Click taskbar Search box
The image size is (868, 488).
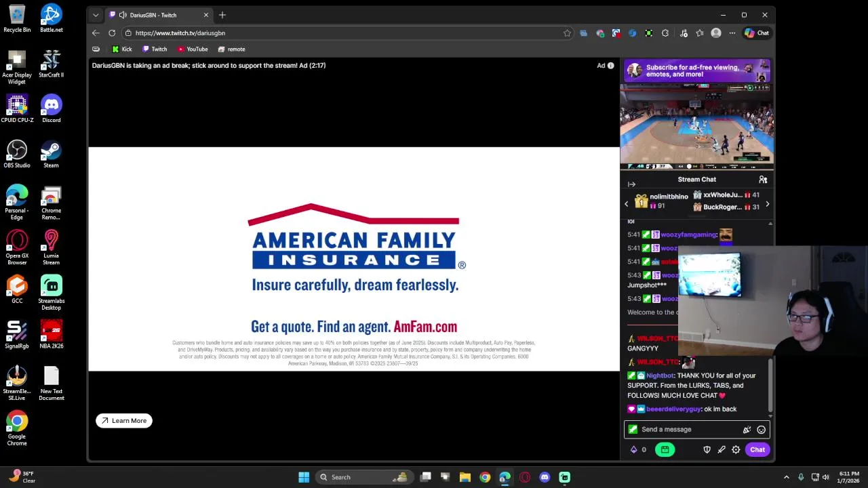tap(363, 477)
